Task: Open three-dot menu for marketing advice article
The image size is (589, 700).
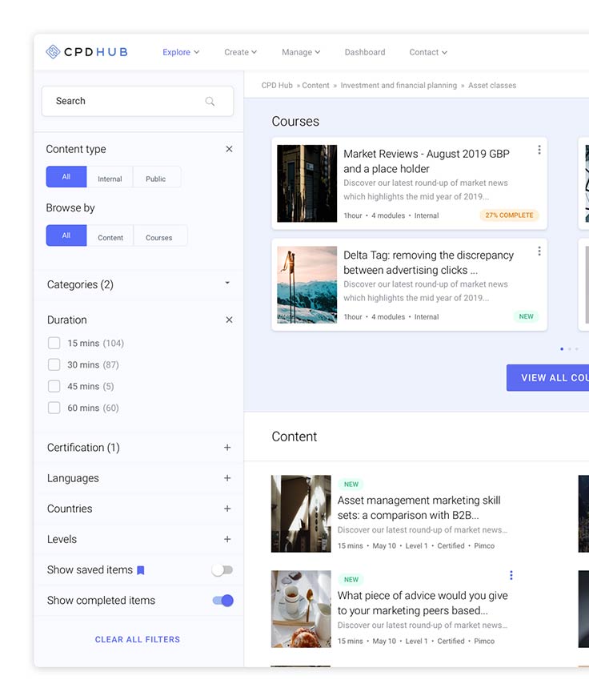Action: [x=511, y=575]
